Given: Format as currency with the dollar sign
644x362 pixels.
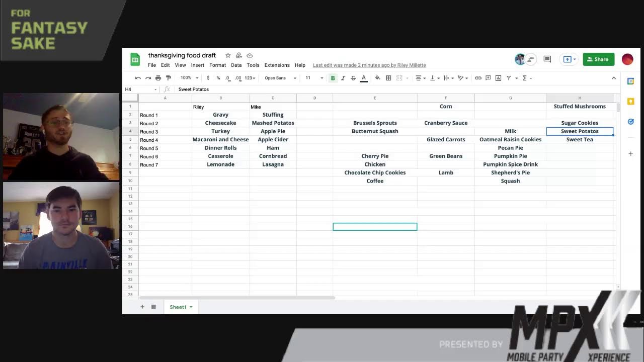Looking at the screenshot, I should (x=208, y=78).
